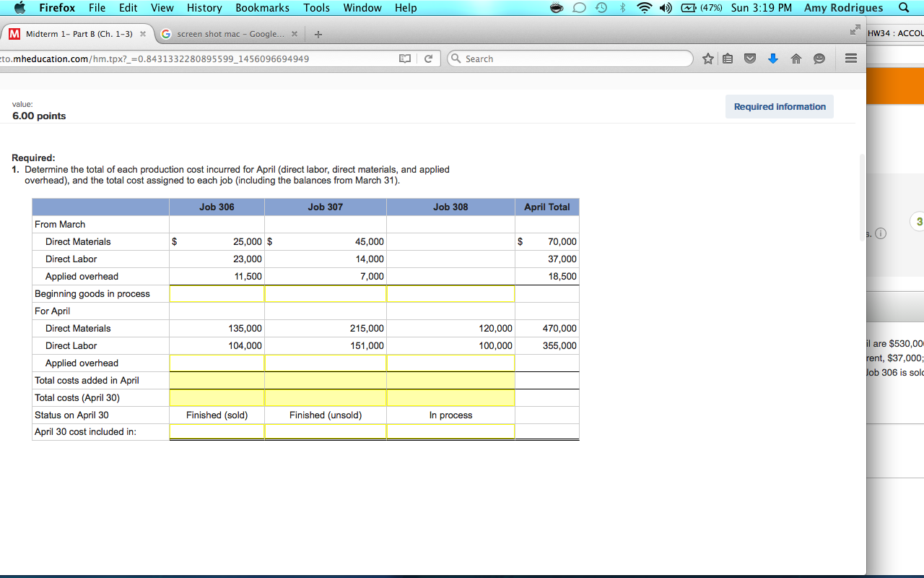Open the Bookmarks menu
Screen dimensions: 924x578
pos(263,8)
